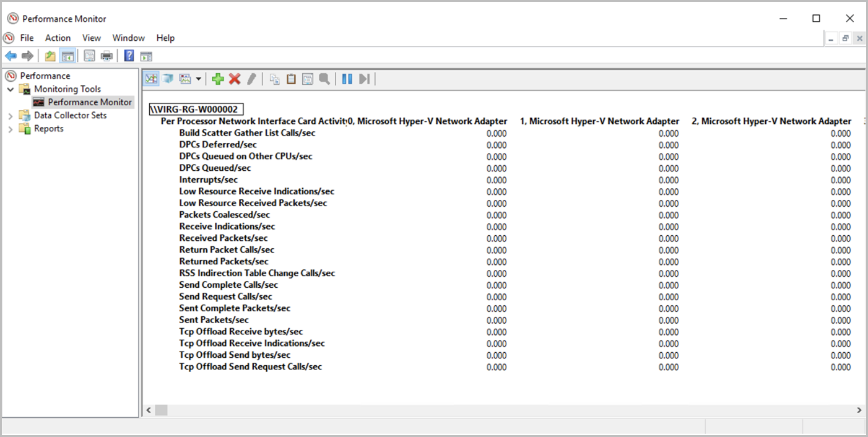Click the horizontal scrollbar left arrow

[x=149, y=410]
